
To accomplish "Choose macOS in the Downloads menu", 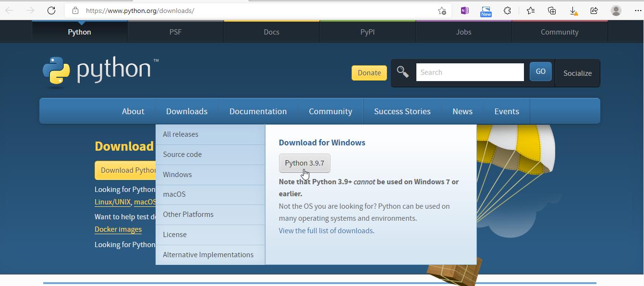I will pyautogui.click(x=174, y=194).
